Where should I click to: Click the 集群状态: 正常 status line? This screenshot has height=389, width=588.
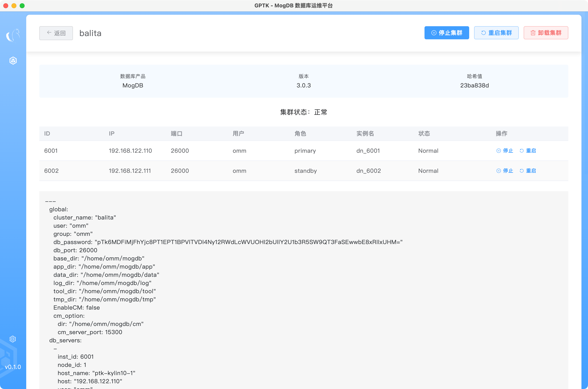tap(304, 112)
